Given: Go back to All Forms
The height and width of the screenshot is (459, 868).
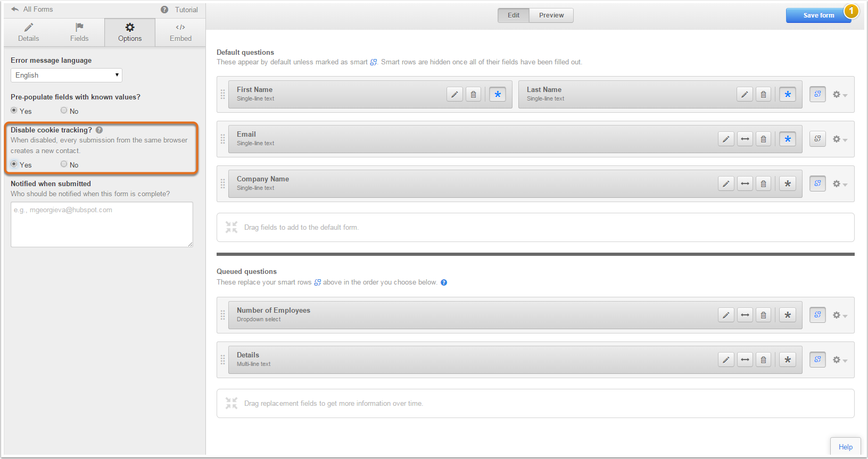Looking at the screenshot, I should pyautogui.click(x=32, y=10).
